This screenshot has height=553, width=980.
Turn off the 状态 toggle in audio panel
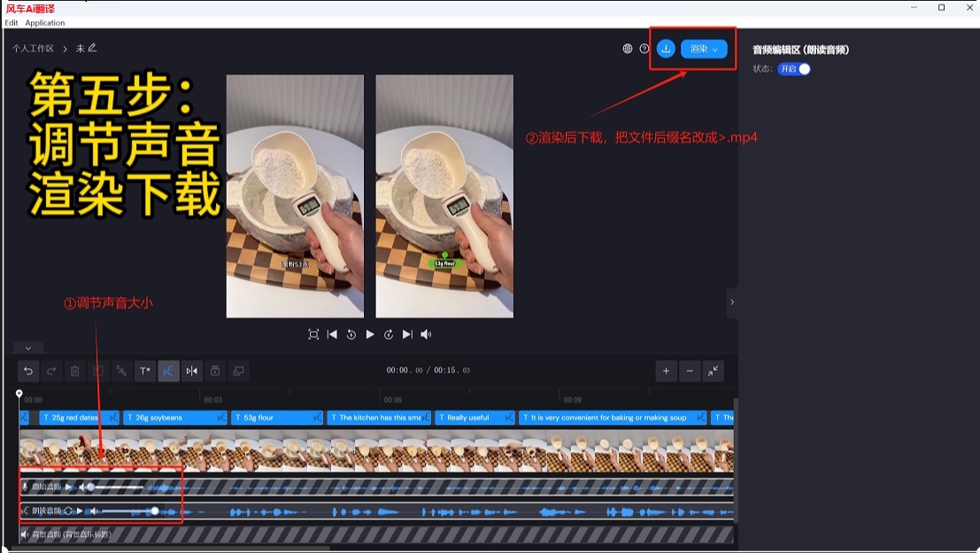(x=794, y=69)
